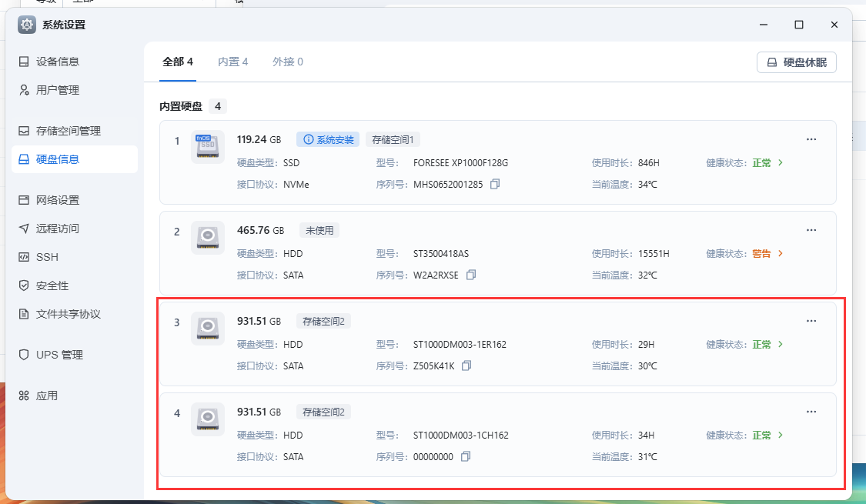
Task: Click the 设备信息 sidebar icon
Action: click(x=24, y=62)
